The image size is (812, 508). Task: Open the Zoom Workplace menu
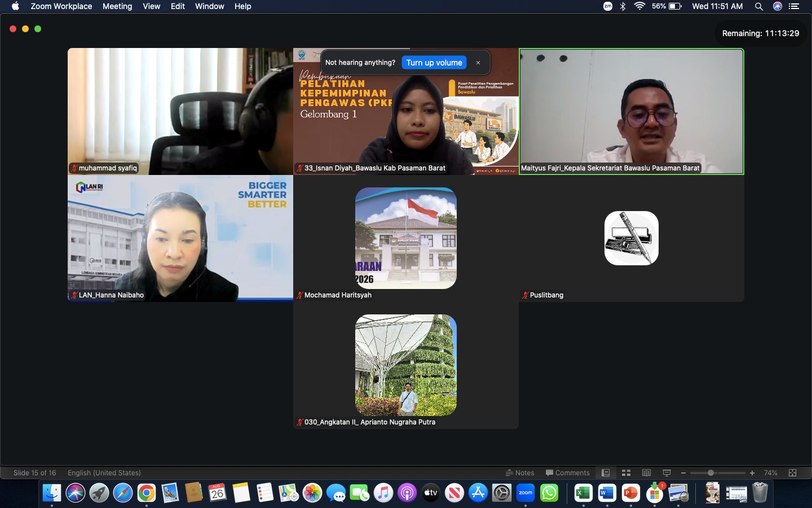pos(61,6)
